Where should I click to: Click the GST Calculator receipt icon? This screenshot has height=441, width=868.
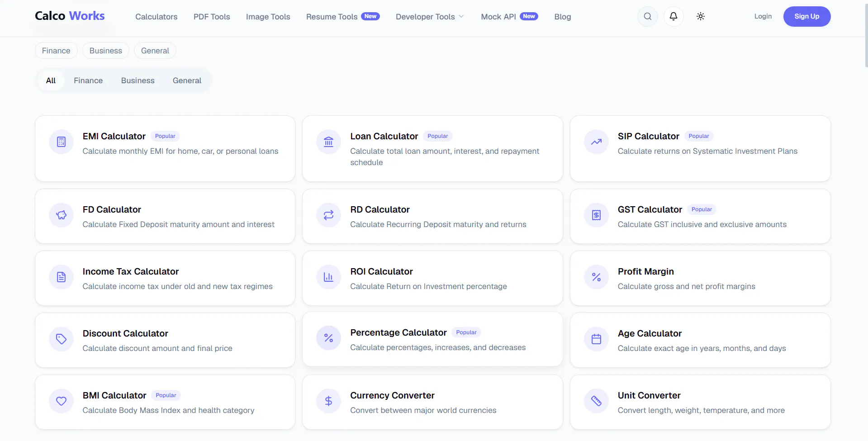click(x=597, y=215)
